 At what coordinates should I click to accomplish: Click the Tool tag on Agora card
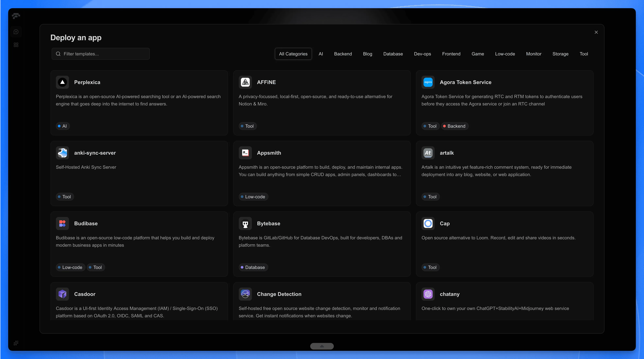tap(430, 126)
